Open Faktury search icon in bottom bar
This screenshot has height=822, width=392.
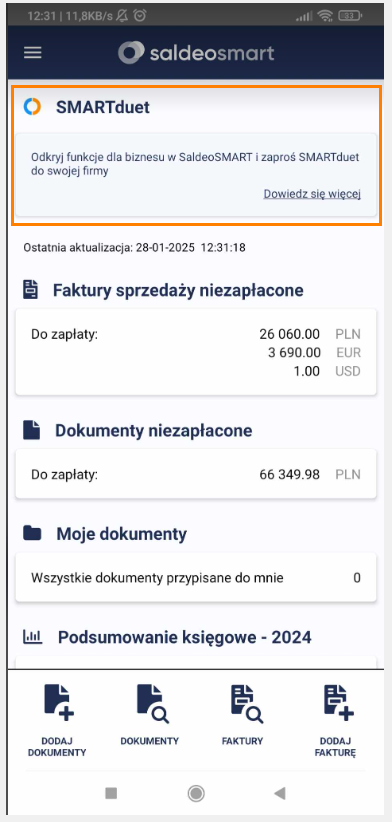246,701
